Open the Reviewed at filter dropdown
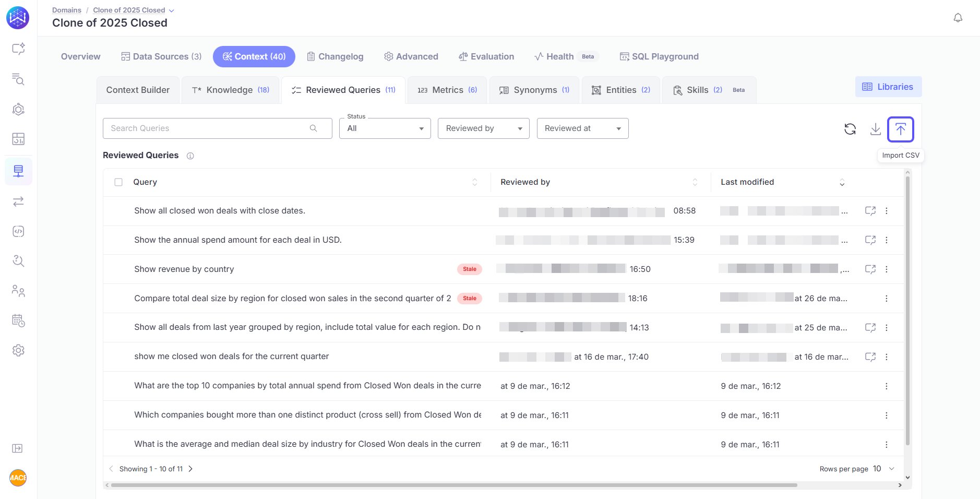The height and width of the screenshot is (499, 980). (x=583, y=128)
